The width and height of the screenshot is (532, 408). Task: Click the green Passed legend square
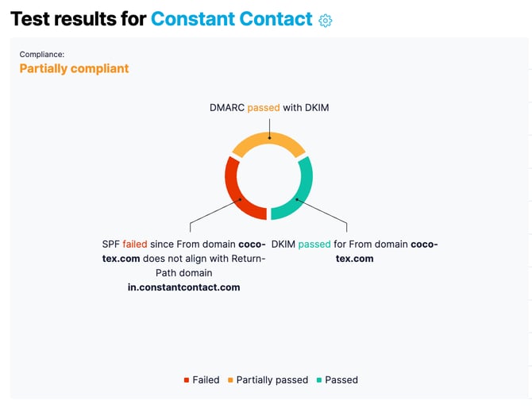(x=319, y=380)
